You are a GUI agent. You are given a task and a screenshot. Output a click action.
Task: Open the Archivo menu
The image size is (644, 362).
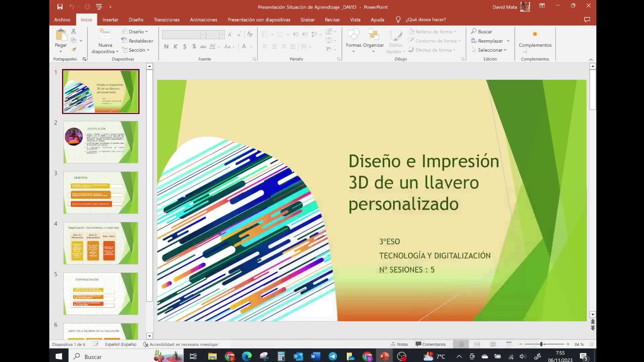point(62,20)
